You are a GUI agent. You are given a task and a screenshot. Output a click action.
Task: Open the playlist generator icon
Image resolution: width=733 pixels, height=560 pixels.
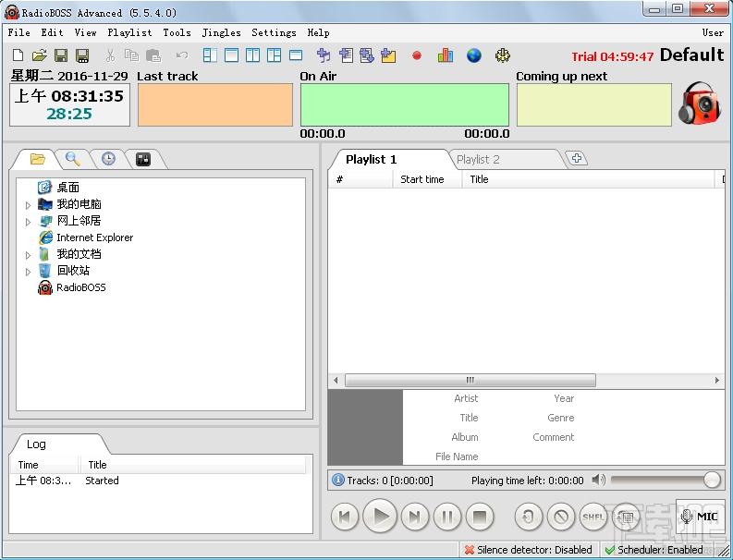point(346,55)
